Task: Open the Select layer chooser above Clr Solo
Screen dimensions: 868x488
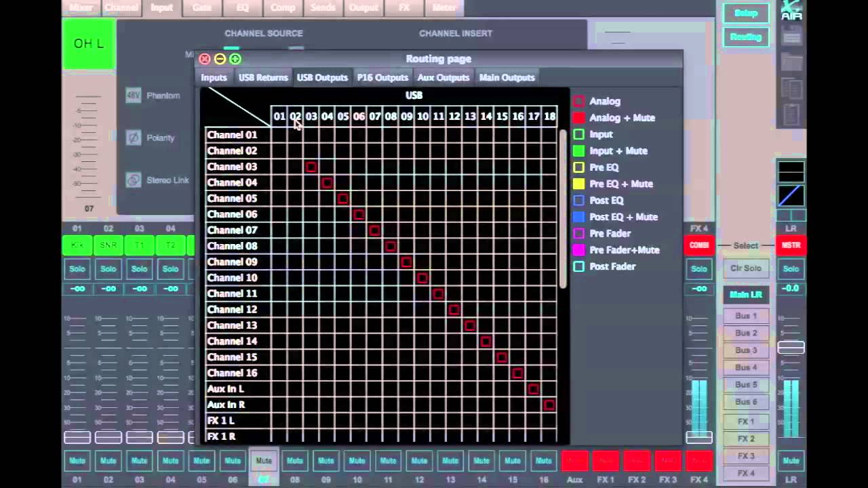Action: 745,245
